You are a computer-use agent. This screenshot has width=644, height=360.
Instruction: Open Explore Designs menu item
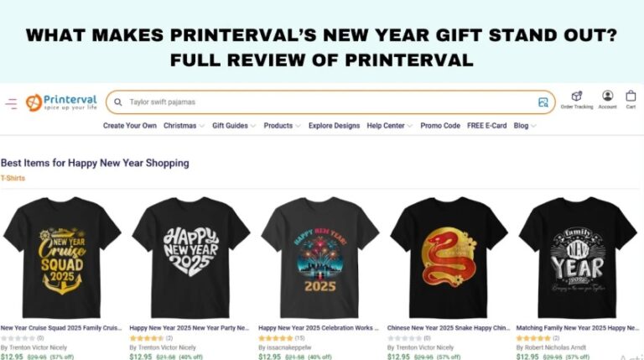(334, 126)
